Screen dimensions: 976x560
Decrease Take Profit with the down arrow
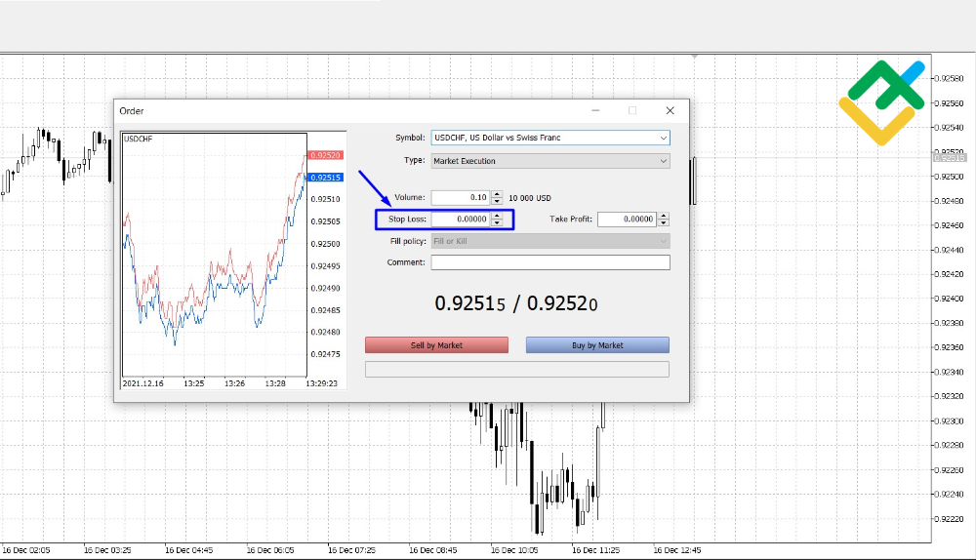click(664, 222)
